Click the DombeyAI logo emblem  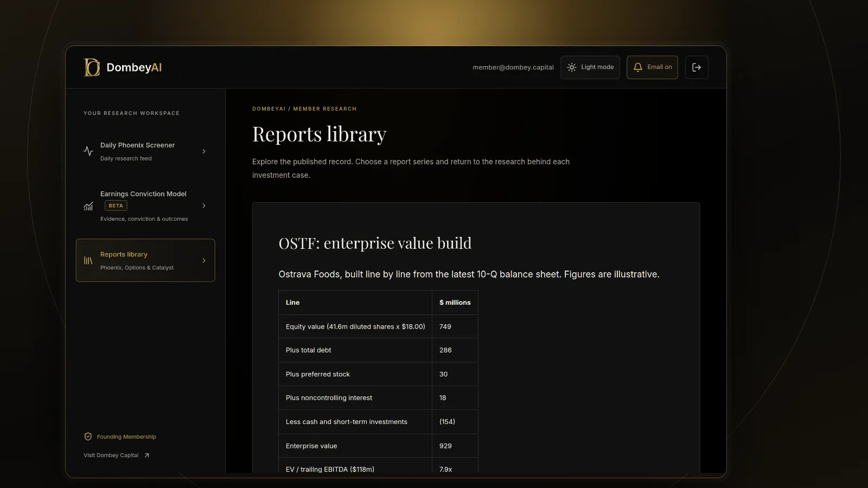pos(92,67)
